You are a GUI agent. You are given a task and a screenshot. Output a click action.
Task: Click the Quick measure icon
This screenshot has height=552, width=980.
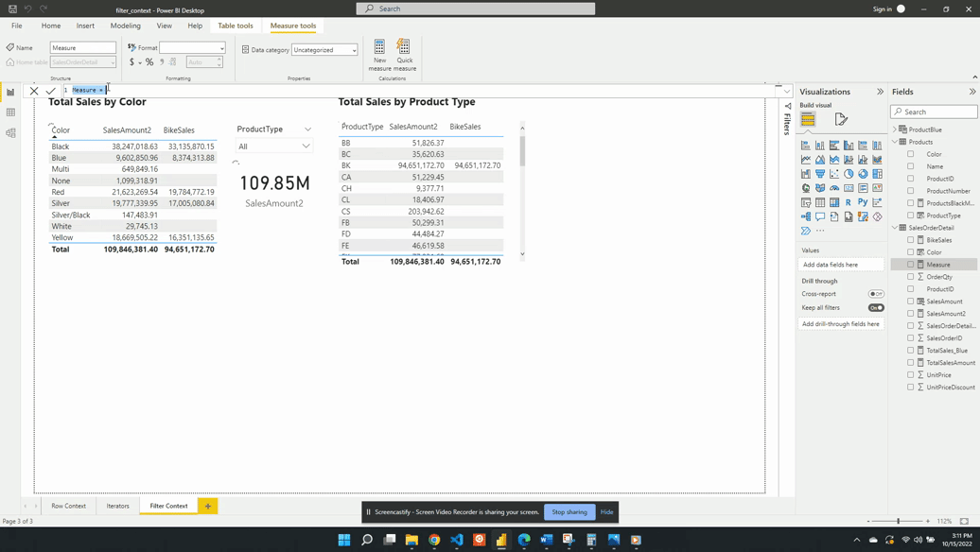coord(404,48)
